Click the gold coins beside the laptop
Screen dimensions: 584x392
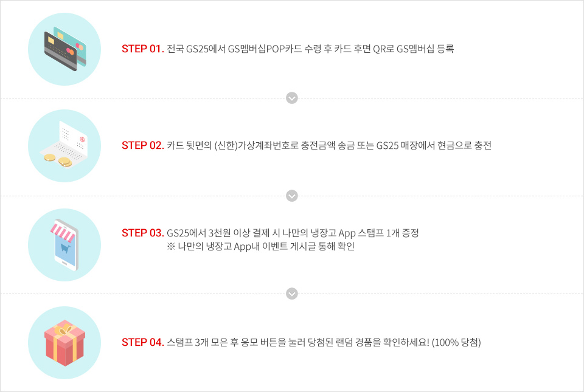pos(57,160)
